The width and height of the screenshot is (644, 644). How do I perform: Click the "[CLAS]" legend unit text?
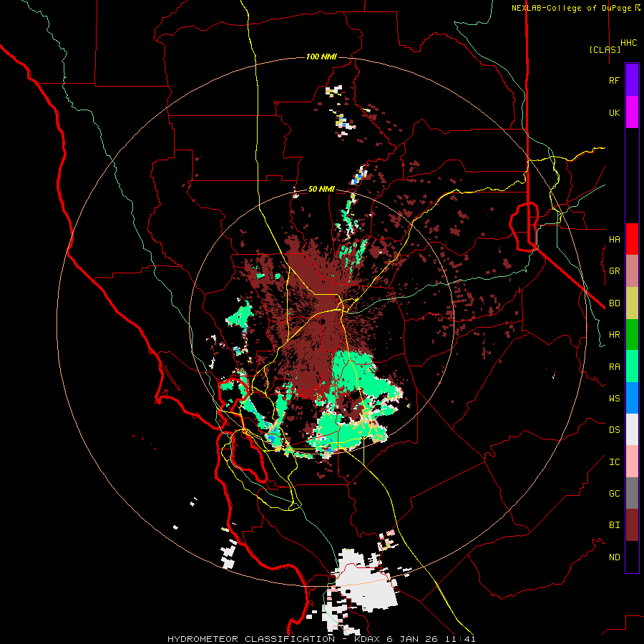(605, 49)
